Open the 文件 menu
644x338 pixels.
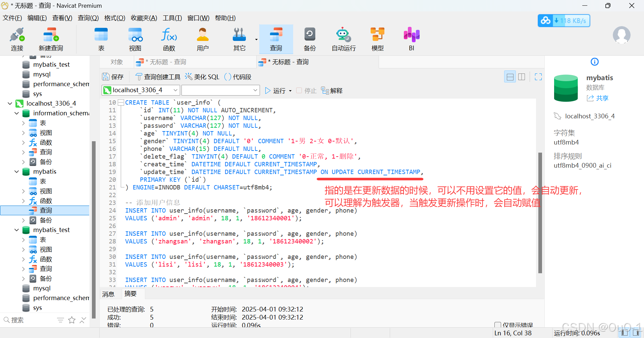(x=12, y=18)
